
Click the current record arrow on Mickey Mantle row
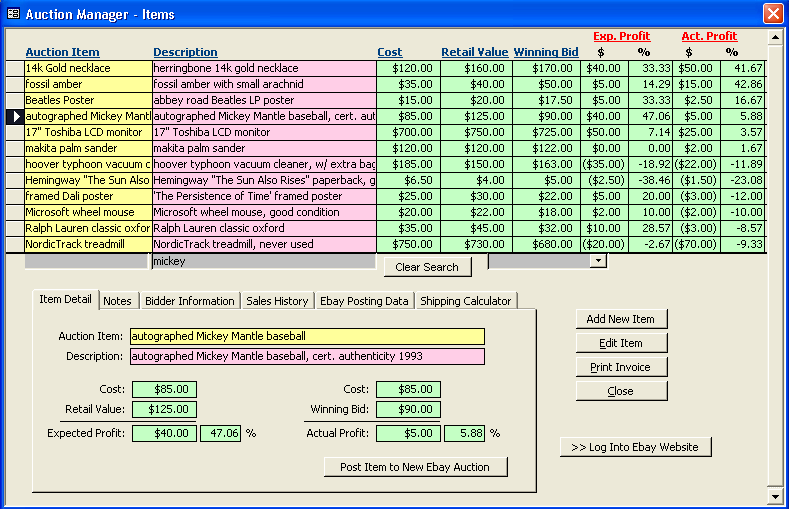click(15, 116)
